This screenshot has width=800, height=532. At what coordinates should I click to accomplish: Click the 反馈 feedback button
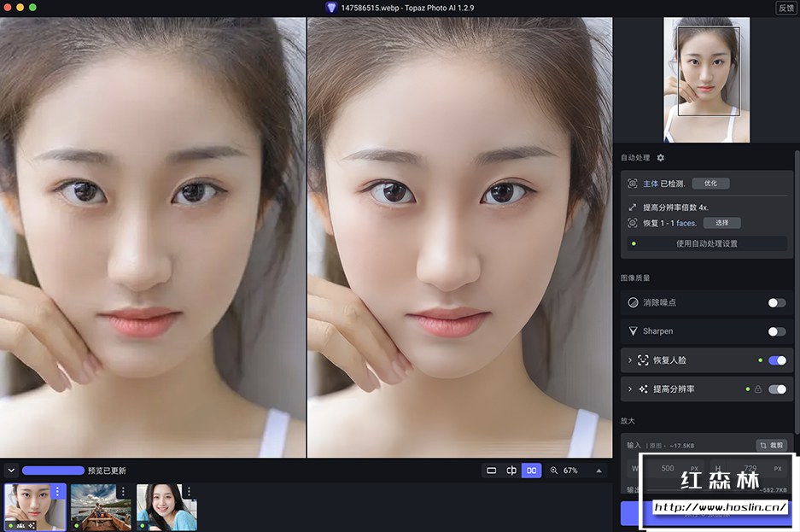pyautogui.click(x=785, y=8)
